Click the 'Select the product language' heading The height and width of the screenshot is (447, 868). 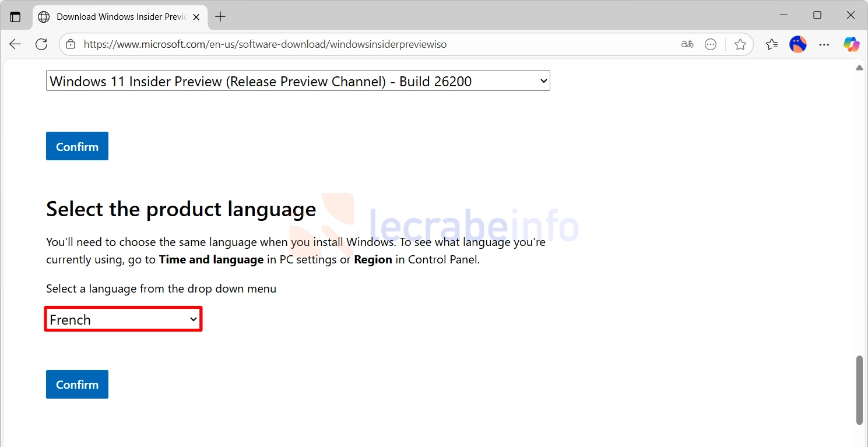(181, 209)
